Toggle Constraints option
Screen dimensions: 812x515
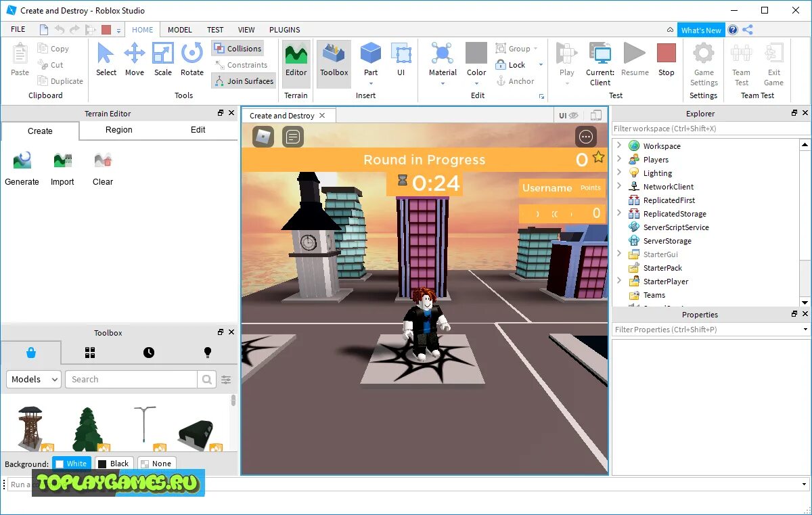(x=241, y=65)
